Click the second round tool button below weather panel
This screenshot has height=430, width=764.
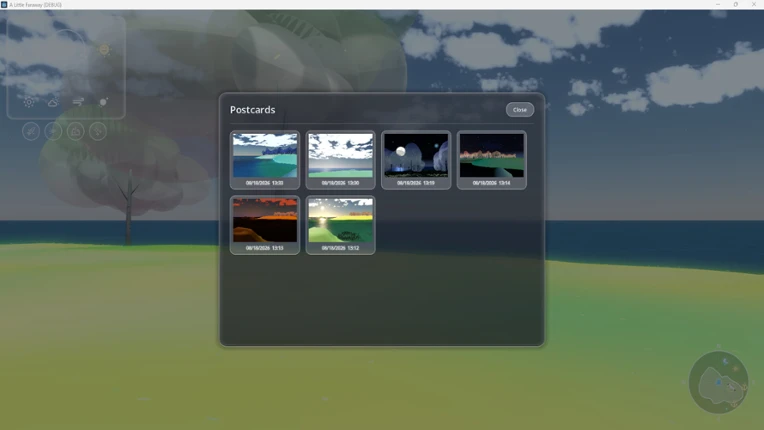(53, 131)
